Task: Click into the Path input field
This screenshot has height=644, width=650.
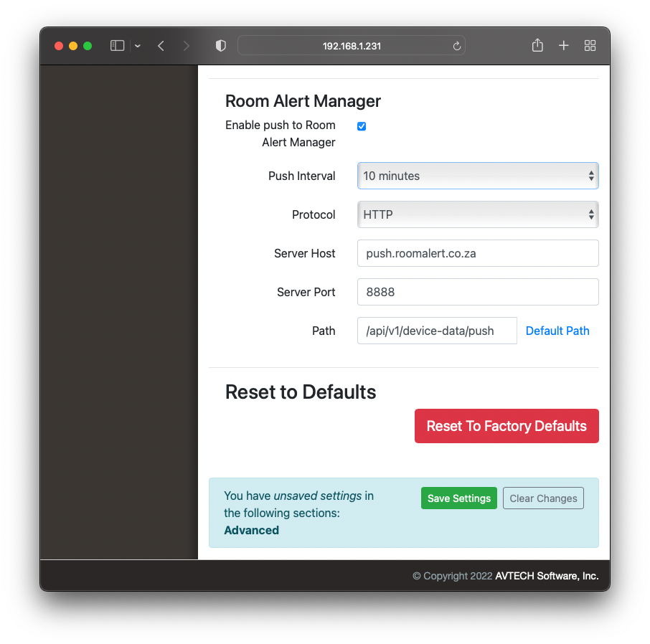Action: pos(437,331)
